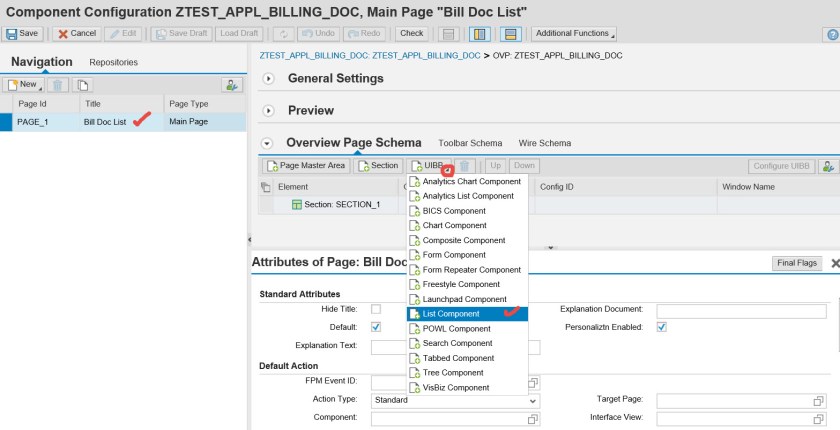The height and width of the screenshot is (430, 840).
Task: Click the Save button in the toolbar
Action: [22, 34]
